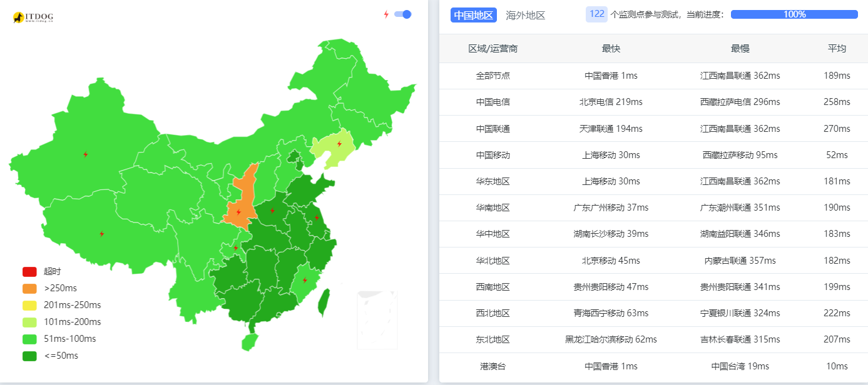Toggle the 超时 red legend item
868x385 pixels.
click(x=42, y=272)
